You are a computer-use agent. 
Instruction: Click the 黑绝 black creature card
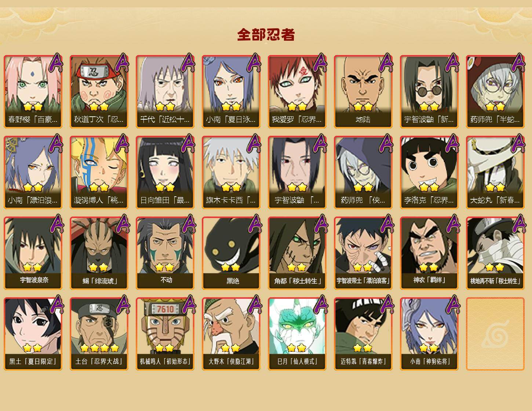click(x=231, y=253)
